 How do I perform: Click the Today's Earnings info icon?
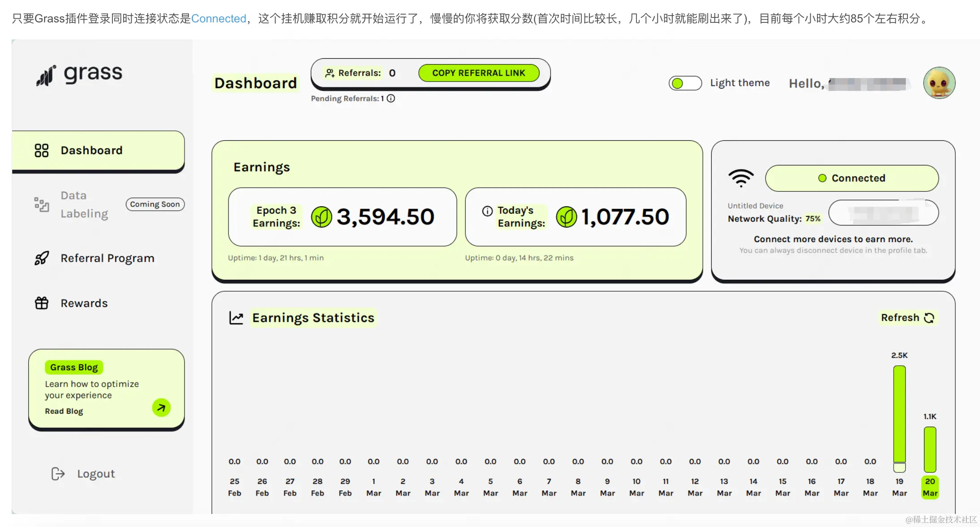(x=487, y=211)
